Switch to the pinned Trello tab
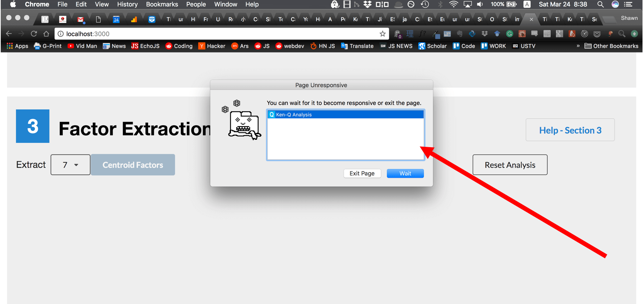This screenshot has width=644, height=304. pyautogui.click(x=45, y=19)
